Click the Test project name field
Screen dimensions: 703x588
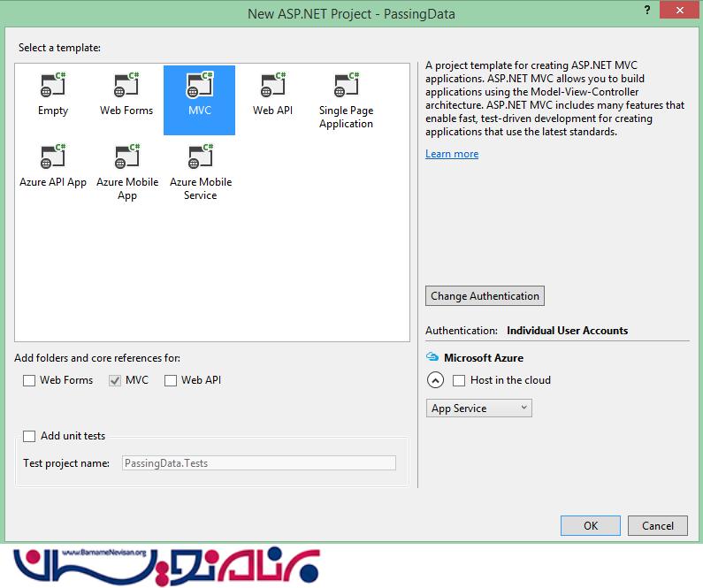[x=258, y=462]
